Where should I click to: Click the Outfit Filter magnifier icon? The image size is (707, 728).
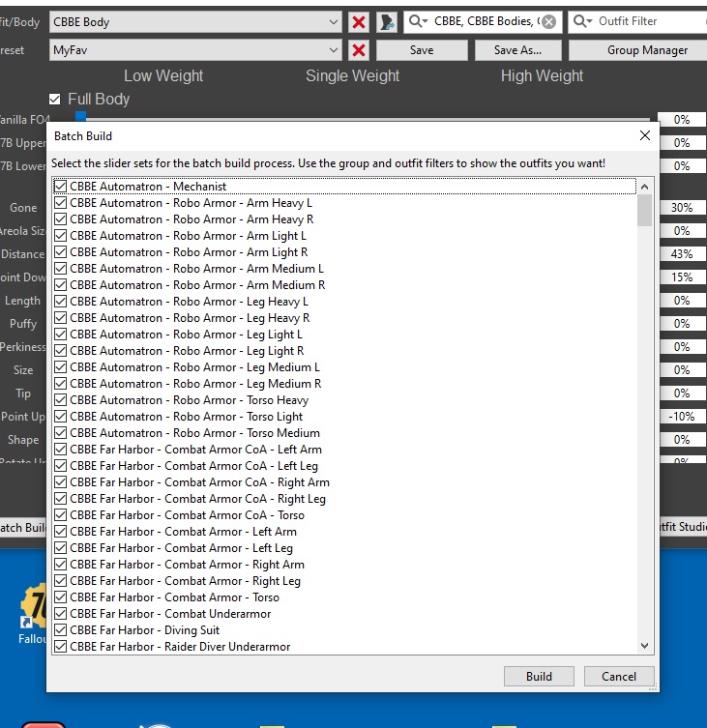pos(582,21)
